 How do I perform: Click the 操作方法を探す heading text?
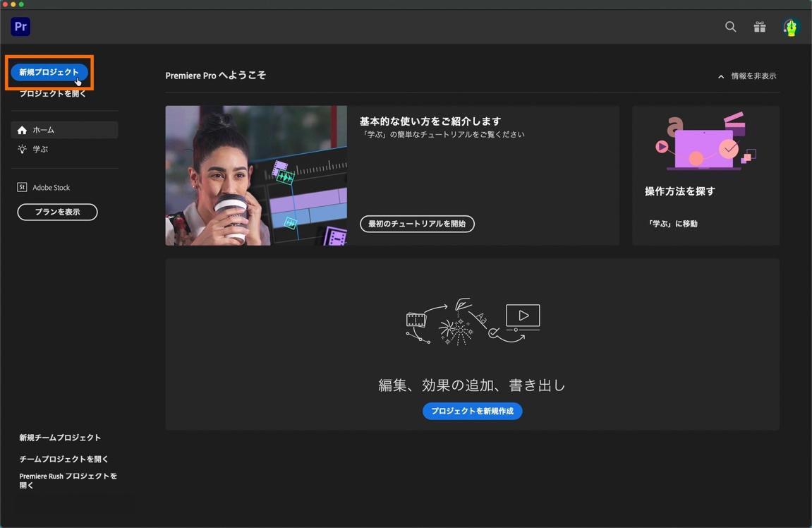point(680,191)
